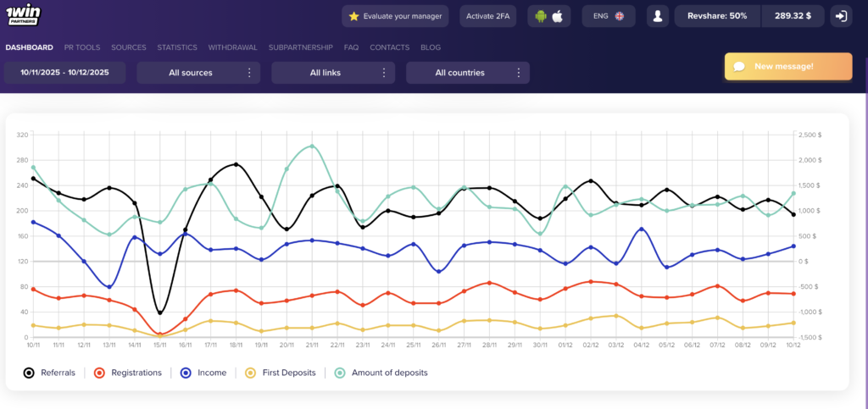This screenshot has width=868, height=409.
Task: Open the user profile icon
Action: [x=656, y=16]
